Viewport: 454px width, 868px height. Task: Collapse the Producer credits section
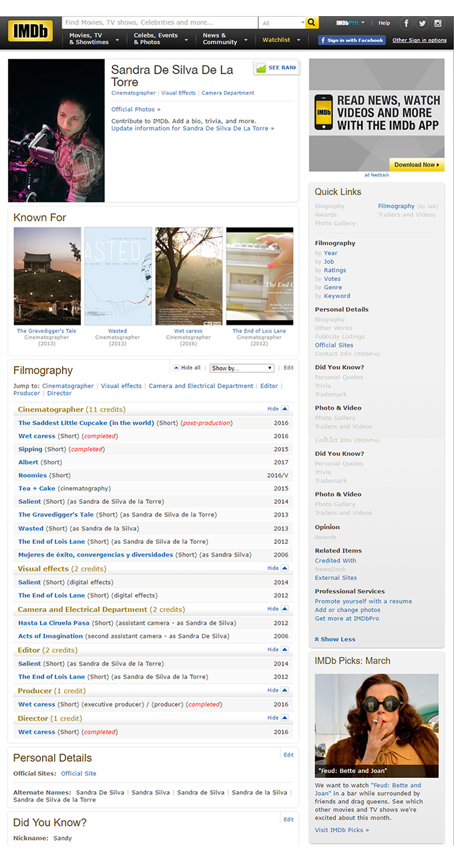click(x=278, y=691)
